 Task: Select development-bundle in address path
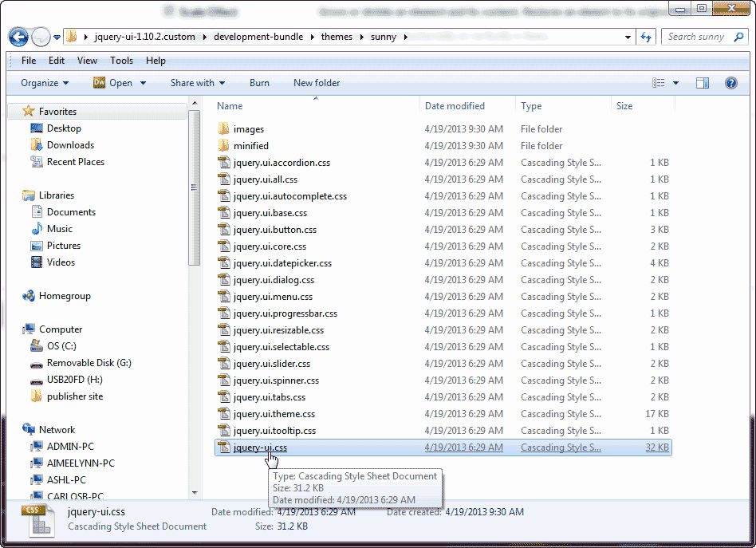coord(258,37)
